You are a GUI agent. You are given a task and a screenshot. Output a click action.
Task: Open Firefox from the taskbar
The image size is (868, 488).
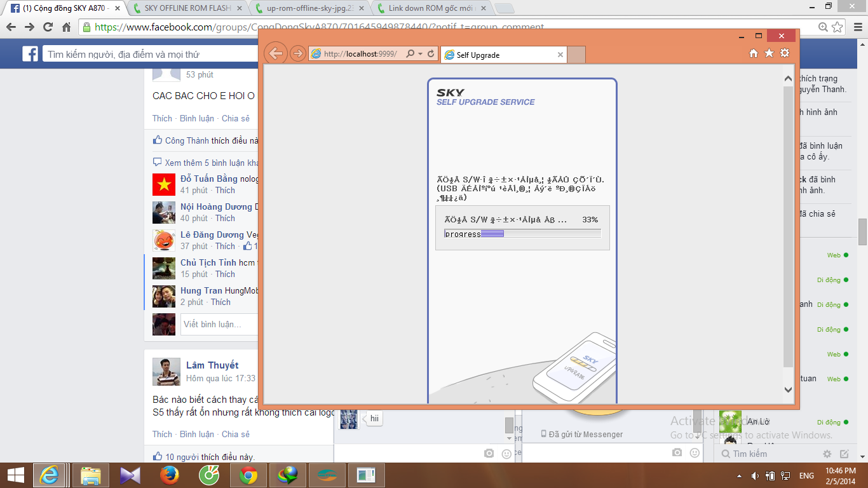tap(170, 475)
